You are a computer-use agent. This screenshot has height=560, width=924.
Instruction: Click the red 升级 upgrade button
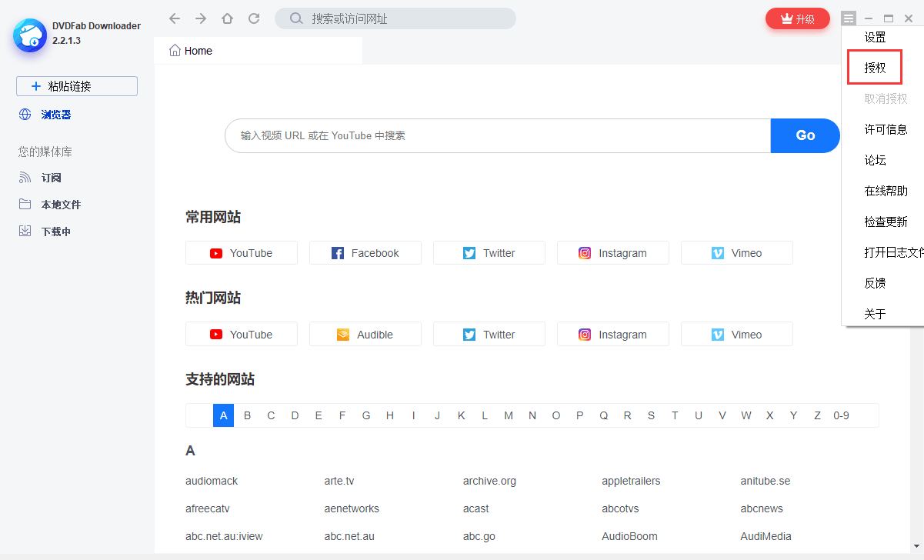click(x=797, y=18)
